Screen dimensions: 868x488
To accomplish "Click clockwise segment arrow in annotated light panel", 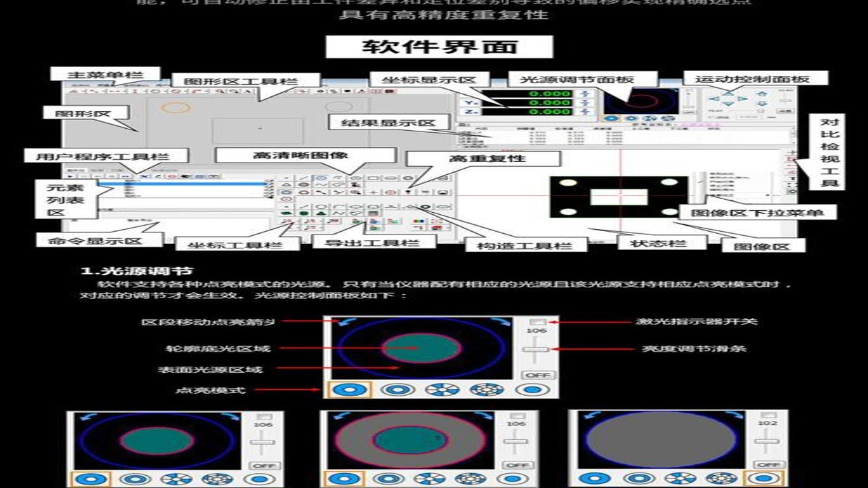I will click(500, 323).
